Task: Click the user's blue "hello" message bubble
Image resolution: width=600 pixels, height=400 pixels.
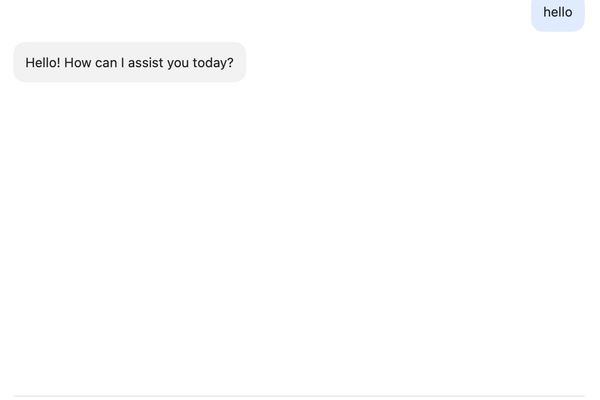Action: point(557,13)
